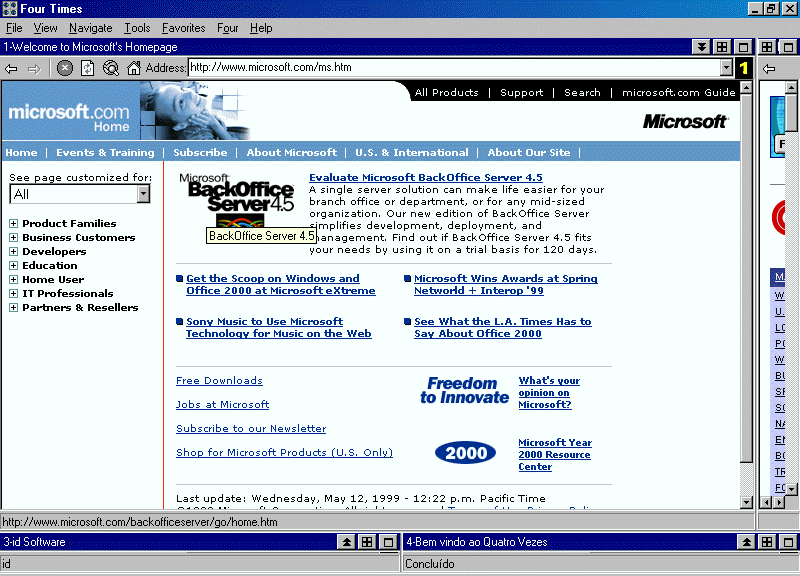Screen dimensions: 800x576
Task: Maximize the '3-id Software' pane
Action: click(x=388, y=542)
